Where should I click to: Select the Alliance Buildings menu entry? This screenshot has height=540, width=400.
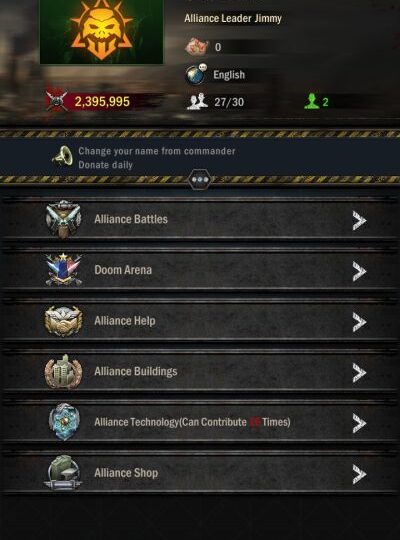(x=200, y=372)
